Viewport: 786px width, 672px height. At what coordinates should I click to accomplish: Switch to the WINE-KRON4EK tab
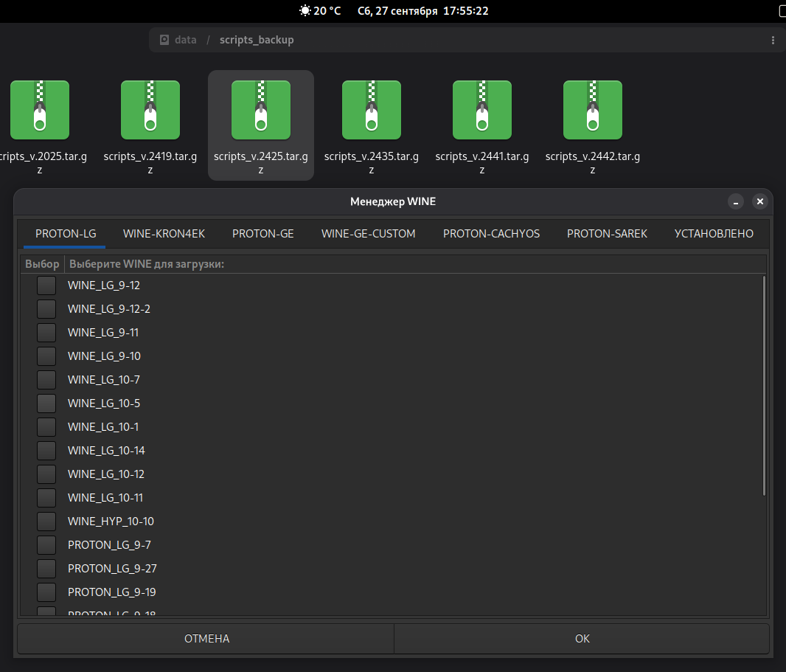point(164,234)
